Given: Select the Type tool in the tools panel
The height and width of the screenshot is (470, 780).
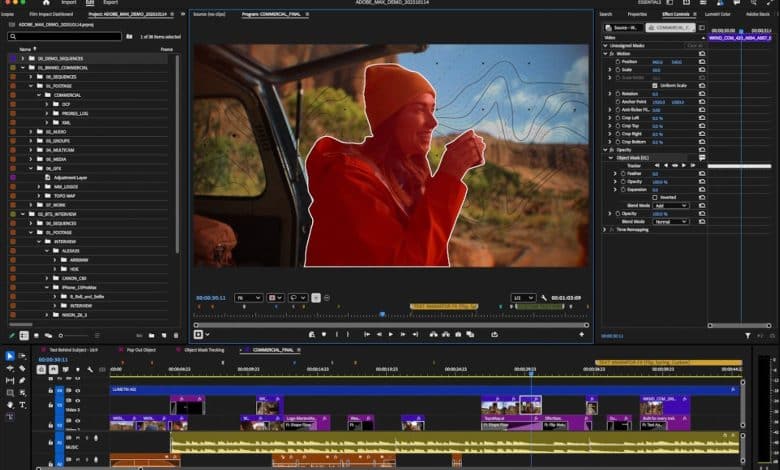Looking at the screenshot, I should (x=23, y=405).
